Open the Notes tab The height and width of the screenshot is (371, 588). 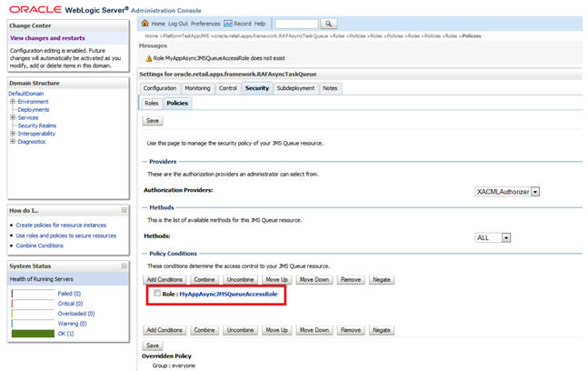coord(330,88)
